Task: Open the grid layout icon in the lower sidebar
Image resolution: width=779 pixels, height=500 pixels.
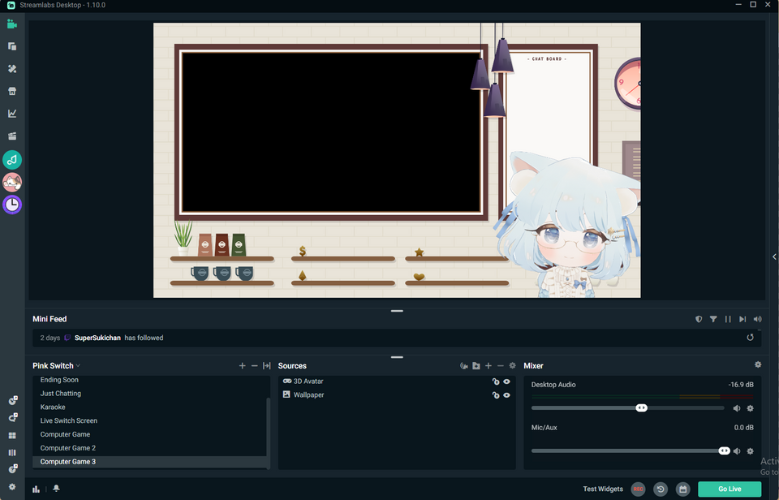Action: [x=12, y=435]
